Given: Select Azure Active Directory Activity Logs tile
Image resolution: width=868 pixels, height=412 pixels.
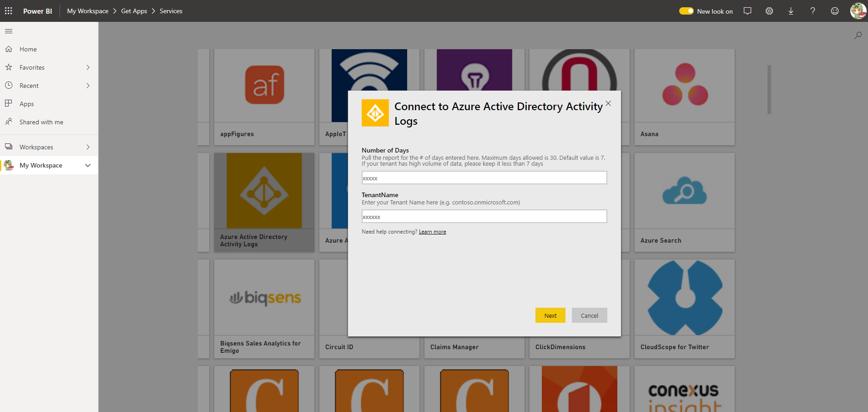Looking at the screenshot, I should pos(264,202).
